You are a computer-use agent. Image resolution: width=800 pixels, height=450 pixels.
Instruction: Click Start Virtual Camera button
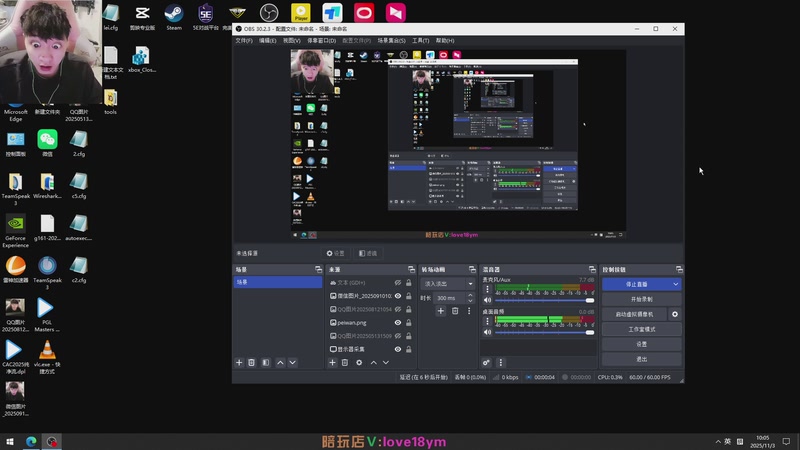(x=634, y=314)
